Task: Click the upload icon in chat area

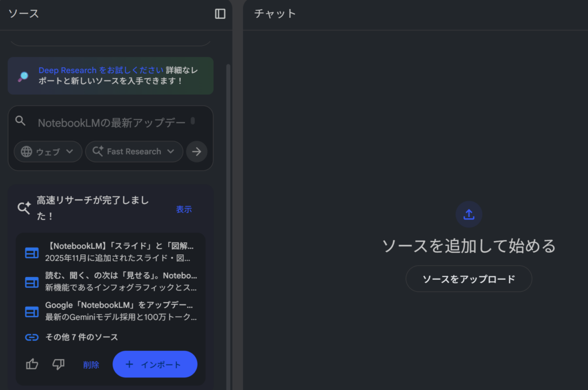Action: click(x=469, y=214)
